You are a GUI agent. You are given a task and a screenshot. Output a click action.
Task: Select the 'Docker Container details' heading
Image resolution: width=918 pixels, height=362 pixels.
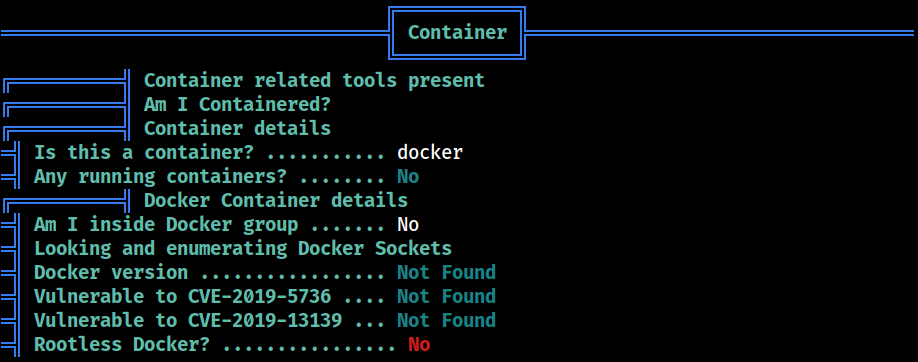(276, 200)
